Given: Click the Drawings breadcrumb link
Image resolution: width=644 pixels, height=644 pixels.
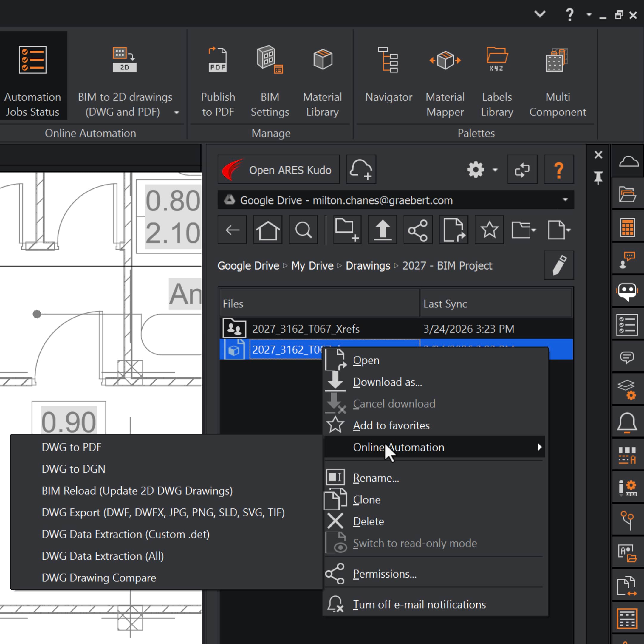Looking at the screenshot, I should (x=368, y=266).
